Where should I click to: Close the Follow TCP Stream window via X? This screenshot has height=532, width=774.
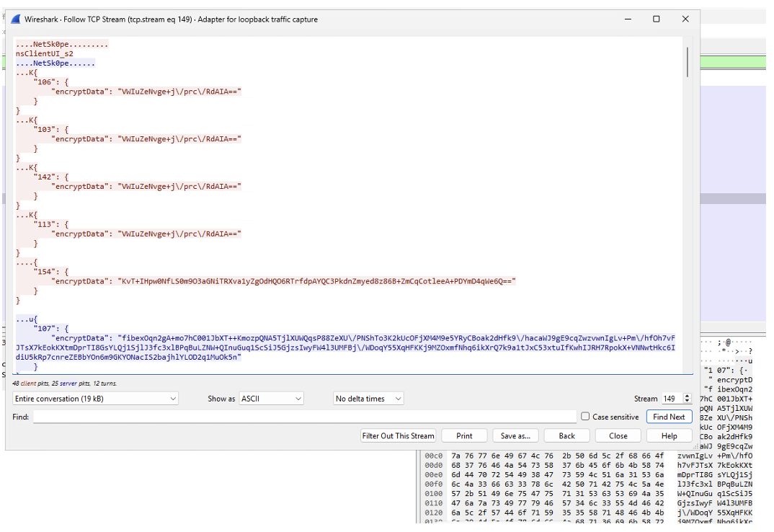pos(685,19)
